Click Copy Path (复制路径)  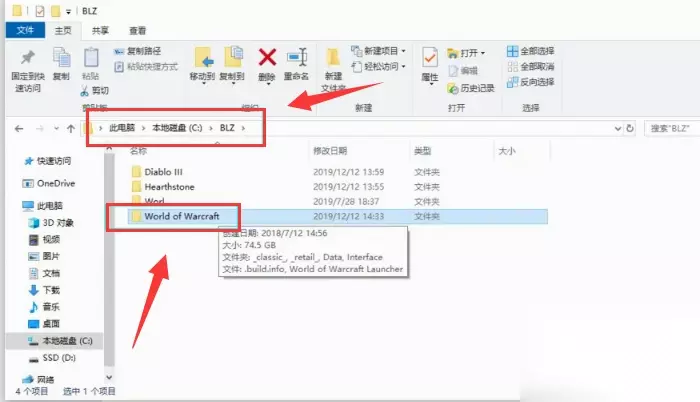pos(138,51)
